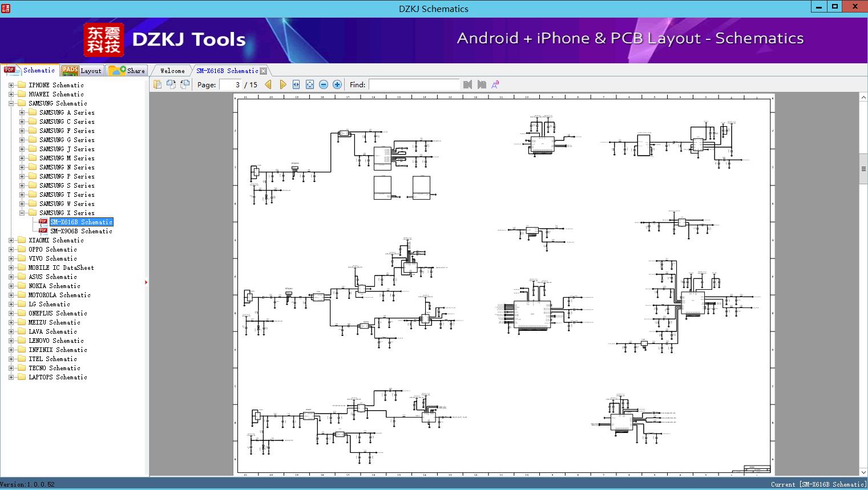Select TECNO Schematic in the tree
Image resolution: width=868 pixels, height=490 pixels.
pos(54,368)
